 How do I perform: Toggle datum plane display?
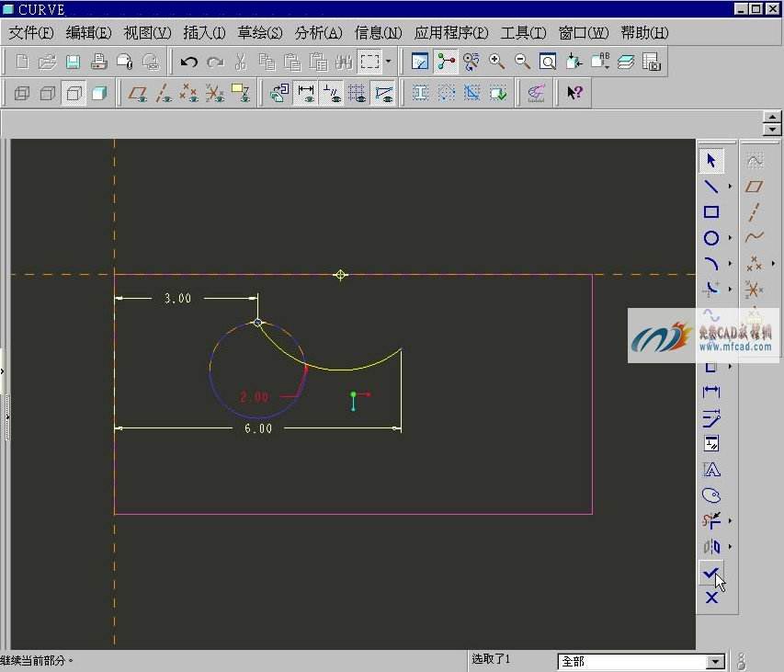138,93
